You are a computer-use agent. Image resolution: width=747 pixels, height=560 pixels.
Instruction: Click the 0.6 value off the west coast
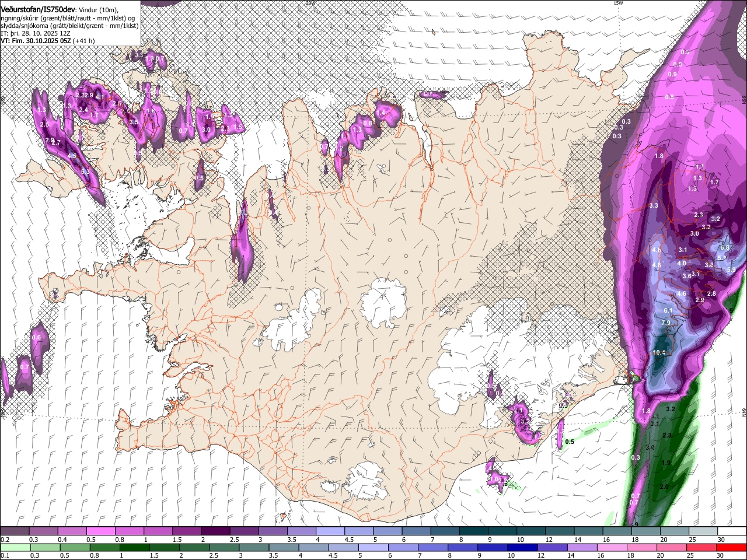coord(36,337)
